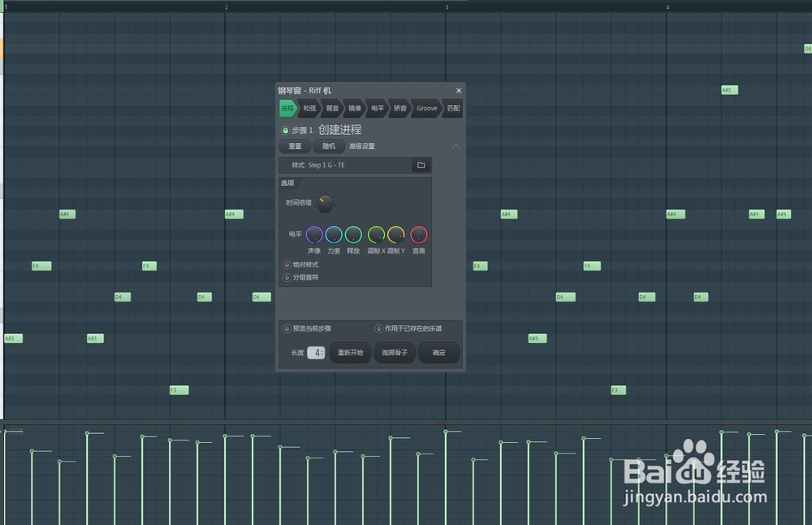Open the 样式 Step 1 G - TE selector

pos(349,165)
